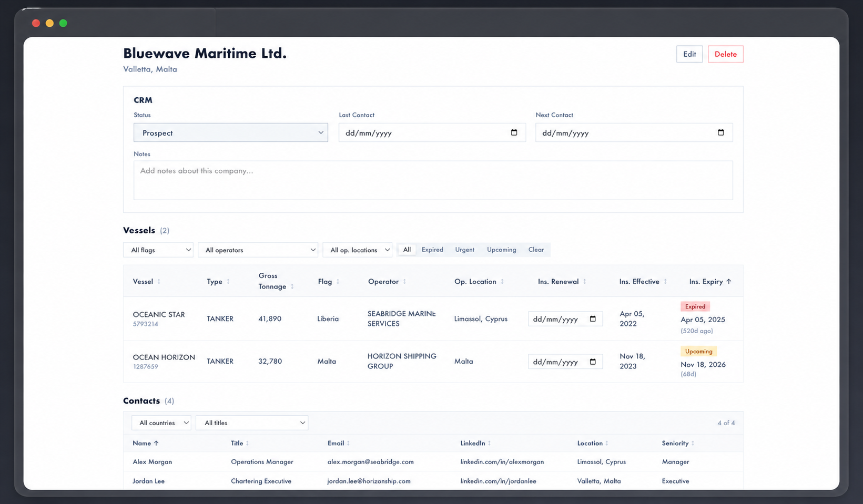Screen dimensions: 863x504
Task: Open linkedin.com/in/jordanlee link
Action: click(x=499, y=481)
